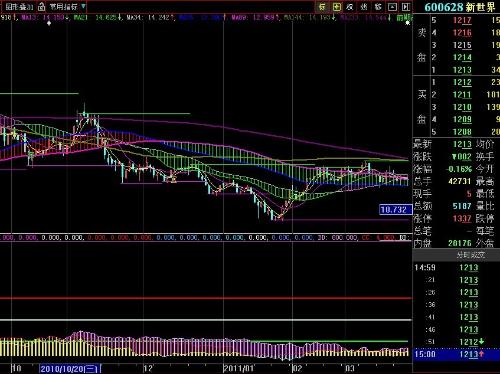
Task: Switch to the 分时成交 tab header
Action: (471, 255)
